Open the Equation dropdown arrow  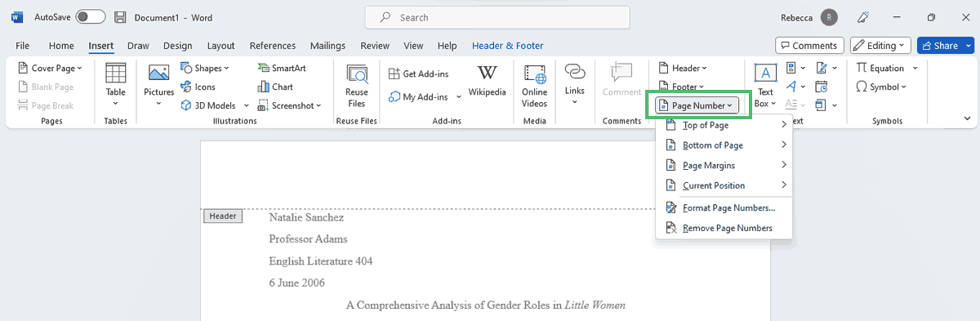point(915,68)
